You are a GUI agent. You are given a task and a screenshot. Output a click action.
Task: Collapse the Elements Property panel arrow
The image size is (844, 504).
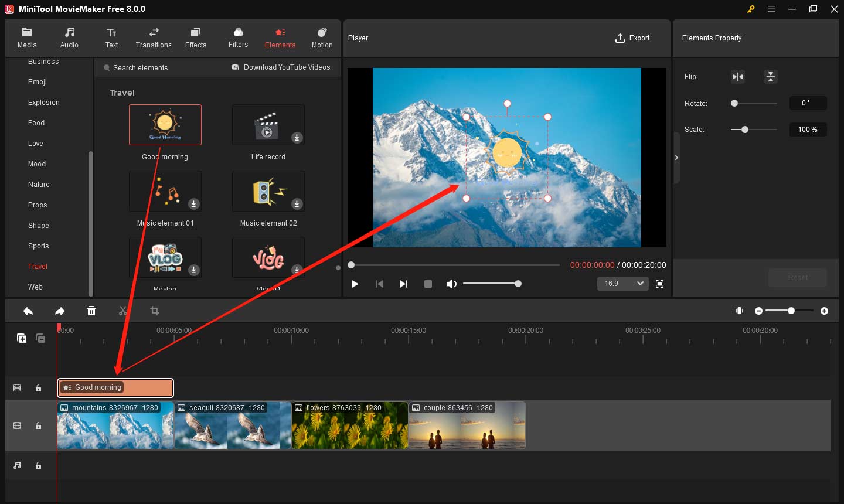tap(676, 158)
